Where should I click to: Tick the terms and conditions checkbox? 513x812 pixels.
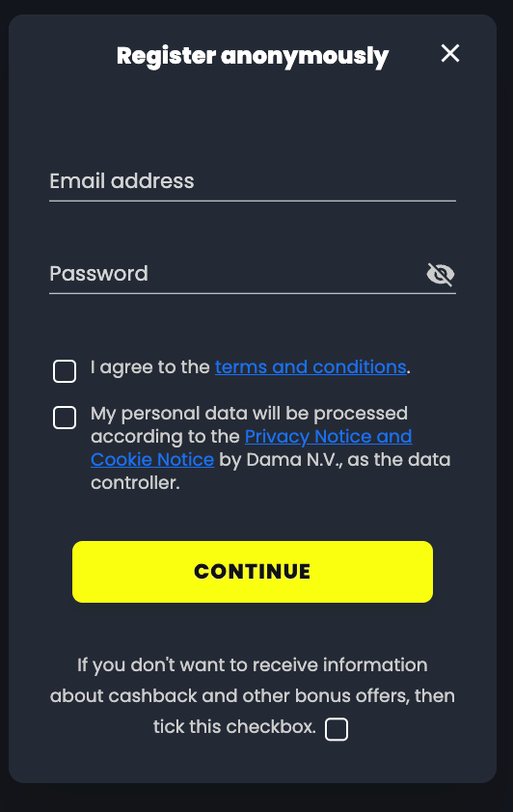click(65, 370)
